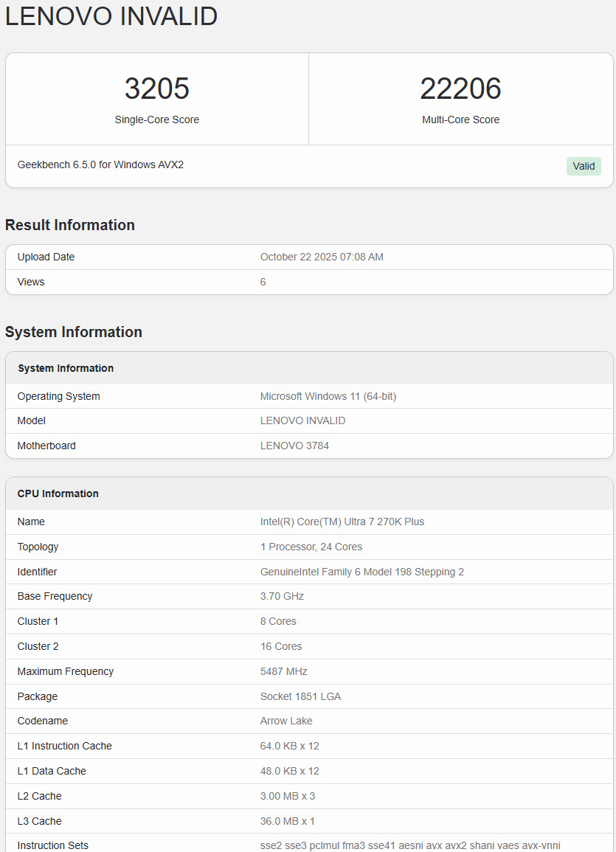Click the System Information table header

(66, 368)
